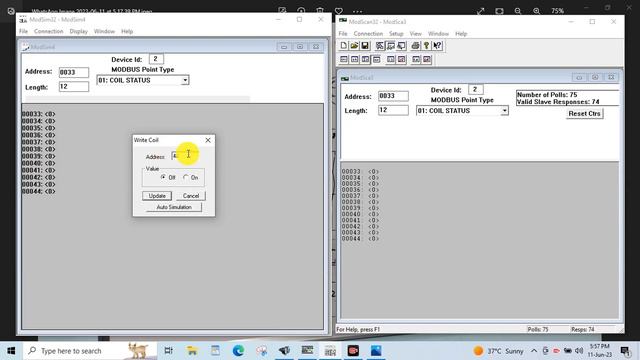
Task: Click the About question mark icon
Action: tap(426, 45)
